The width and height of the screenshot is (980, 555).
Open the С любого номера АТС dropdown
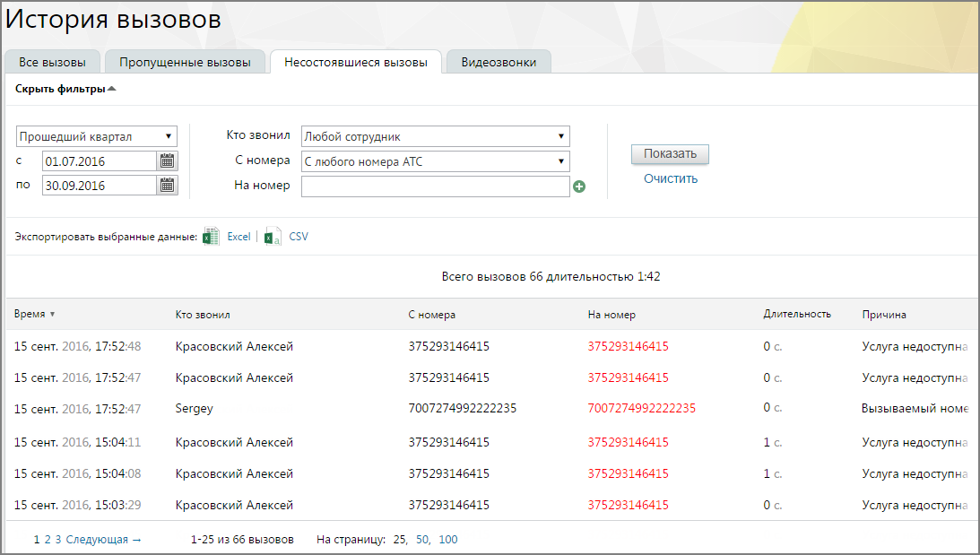436,161
